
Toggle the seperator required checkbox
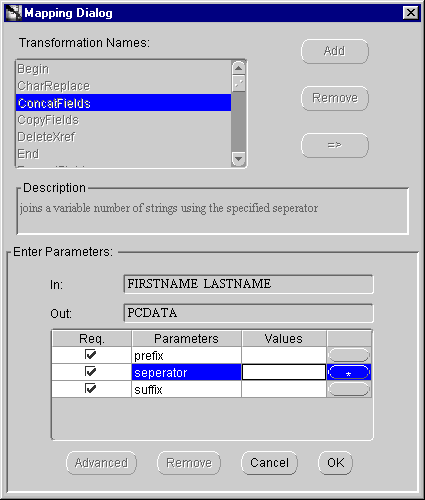(x=90, y=371)
